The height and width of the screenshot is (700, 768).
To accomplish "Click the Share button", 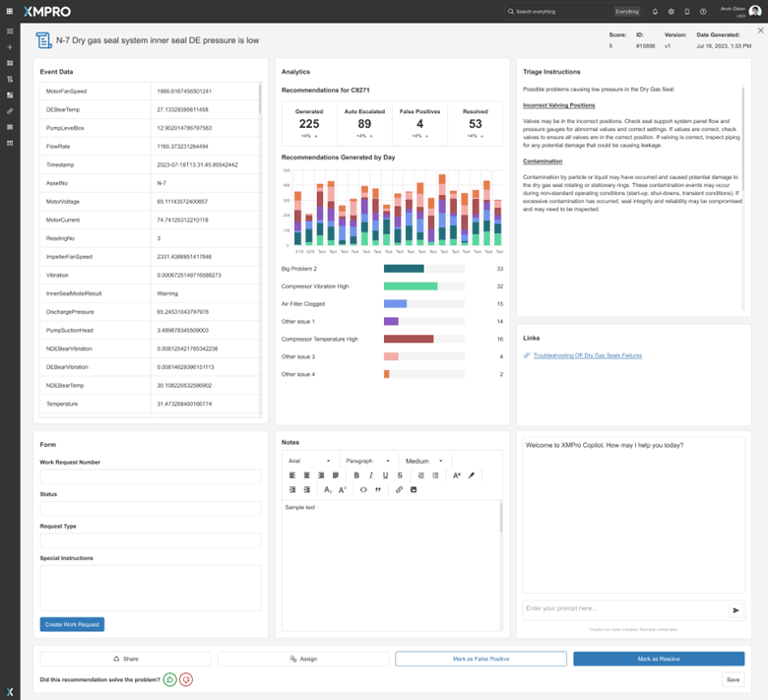I will click(126, 659).
